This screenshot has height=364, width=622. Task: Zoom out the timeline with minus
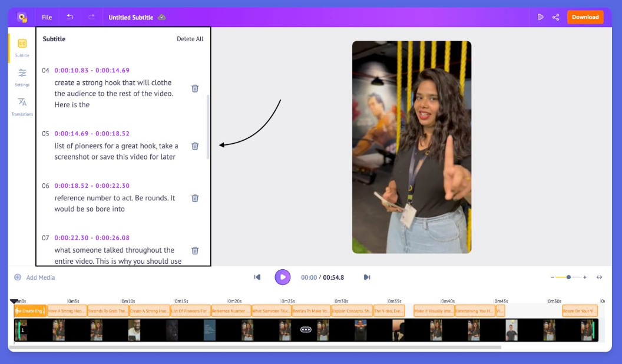click(x=552, y=277)
